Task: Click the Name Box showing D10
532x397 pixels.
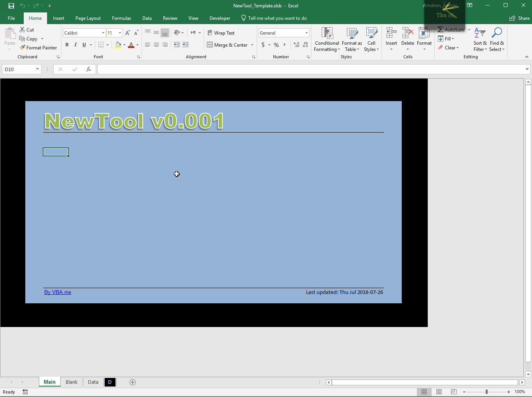Action: click(19, 69)
